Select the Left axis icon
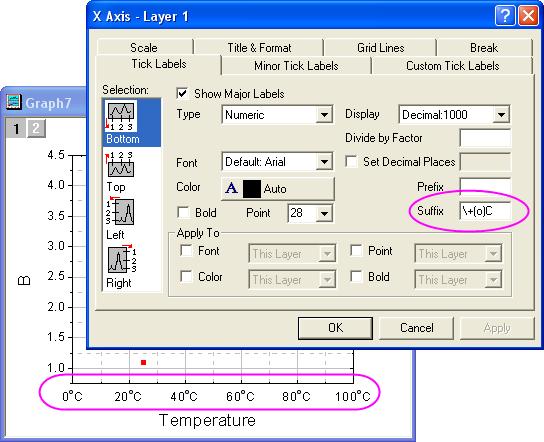The width and height of the screenshot is (544, 442). coord(120,211)
